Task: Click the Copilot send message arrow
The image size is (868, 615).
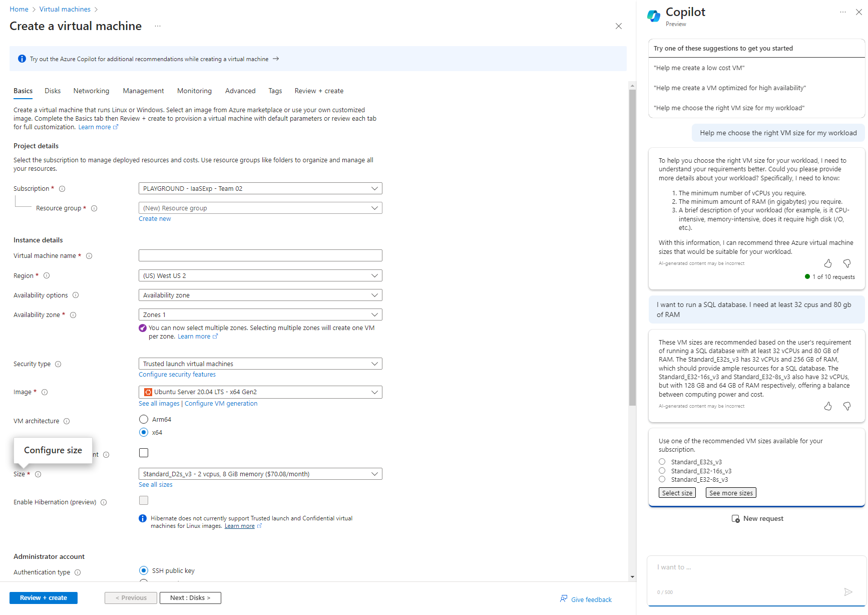Action: point(848,592)
